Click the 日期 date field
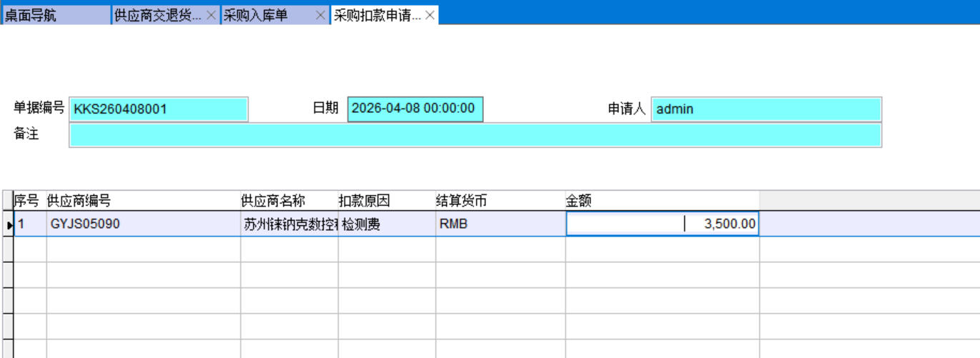This screenshot has height=358, width=980. click(x=415, y=109)
